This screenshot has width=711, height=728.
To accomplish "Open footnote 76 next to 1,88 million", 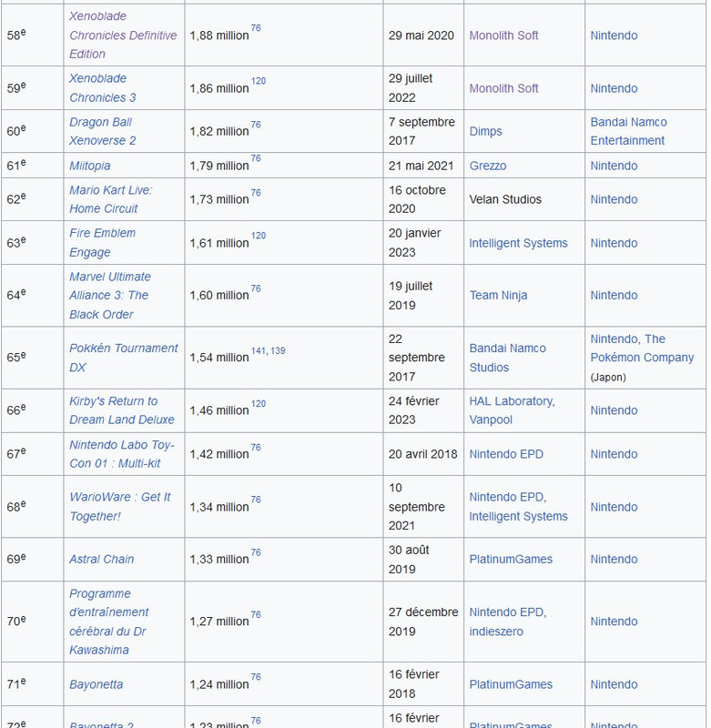I will (x=256, y=28).
